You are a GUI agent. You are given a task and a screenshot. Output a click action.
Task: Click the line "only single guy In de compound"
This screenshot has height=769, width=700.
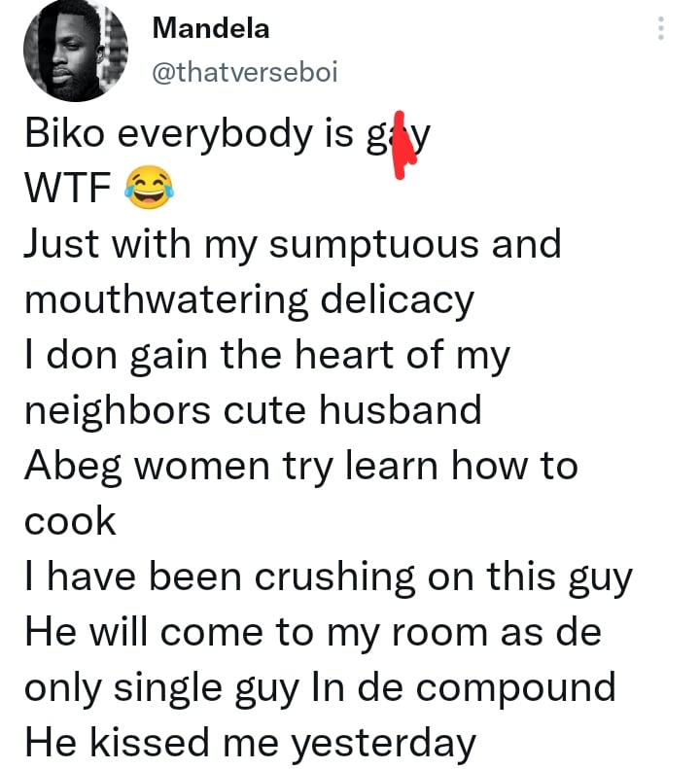pyautogui.click(x=320, y=687)
